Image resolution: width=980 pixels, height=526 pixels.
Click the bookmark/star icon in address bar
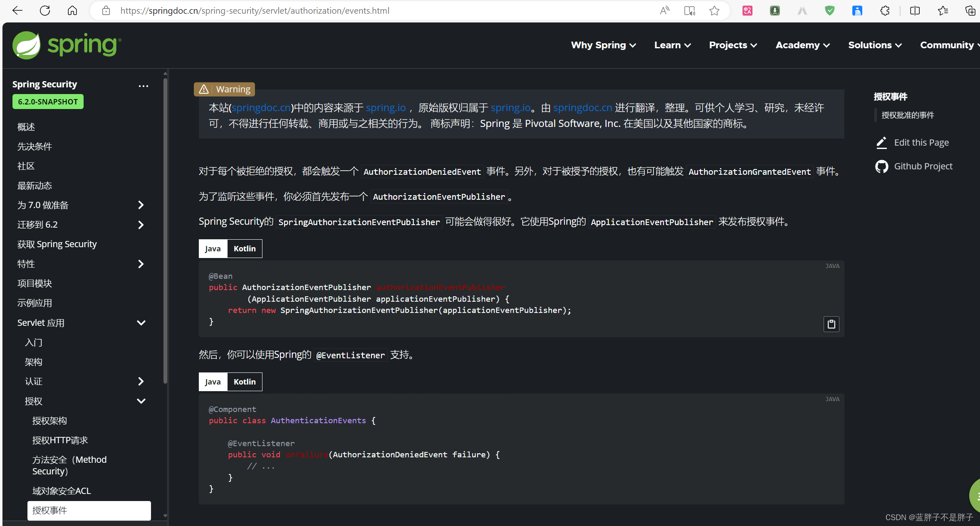tap(714, 11)
